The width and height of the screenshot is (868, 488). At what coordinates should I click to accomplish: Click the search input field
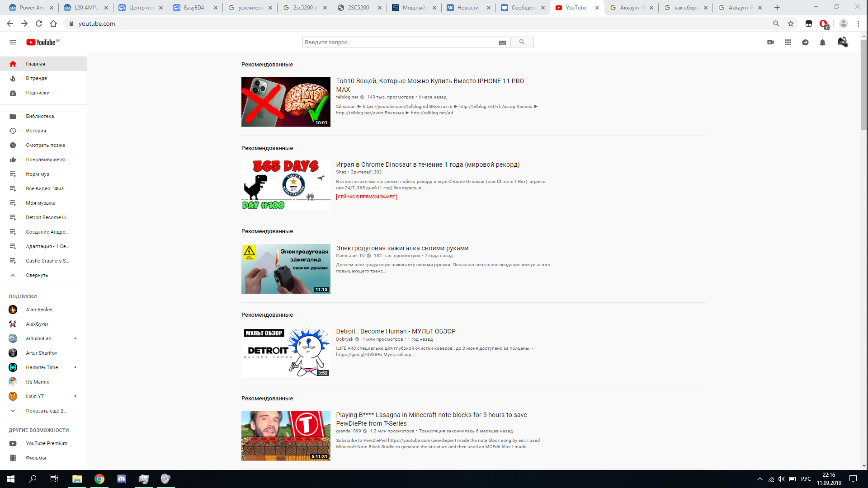(x=401, y=42)
